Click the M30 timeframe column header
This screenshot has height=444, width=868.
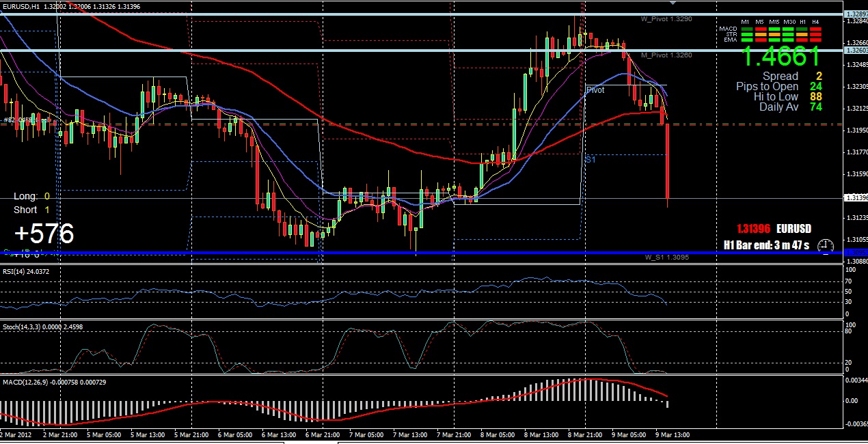pos(789,22)
